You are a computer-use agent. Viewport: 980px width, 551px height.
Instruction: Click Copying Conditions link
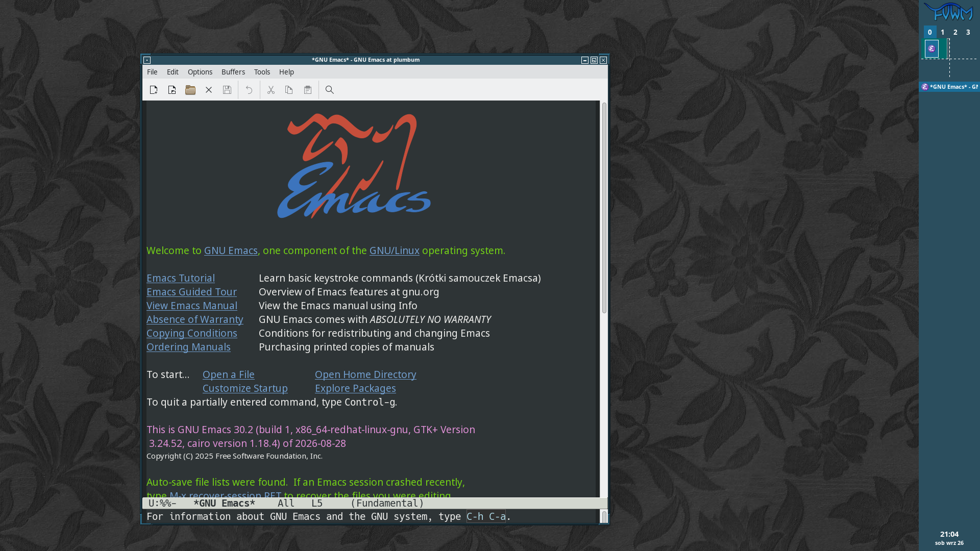(192, 333)
